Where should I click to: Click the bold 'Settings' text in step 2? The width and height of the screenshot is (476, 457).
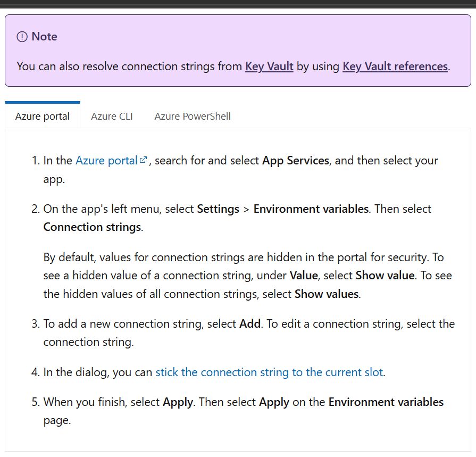click(218, 209)
